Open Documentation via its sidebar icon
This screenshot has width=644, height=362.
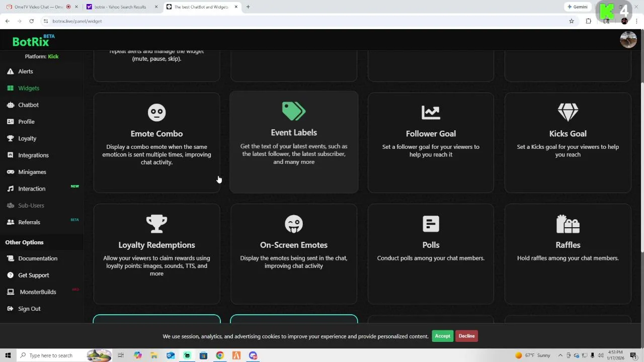click(x=10, y=258)
